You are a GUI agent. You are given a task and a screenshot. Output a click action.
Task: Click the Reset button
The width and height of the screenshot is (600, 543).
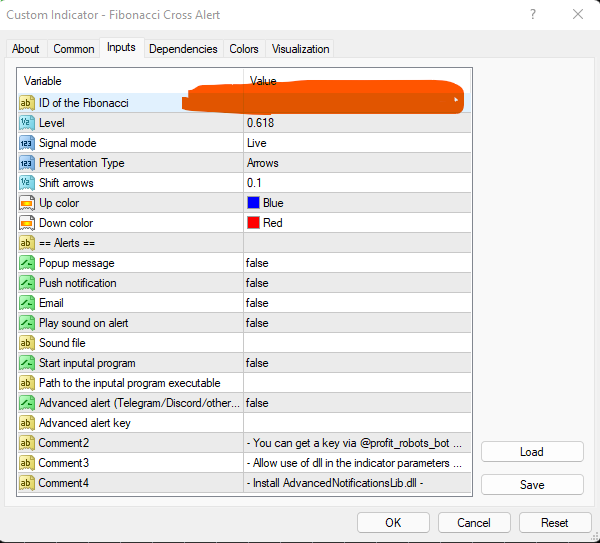pyautogui.click(x=554, y=523)
